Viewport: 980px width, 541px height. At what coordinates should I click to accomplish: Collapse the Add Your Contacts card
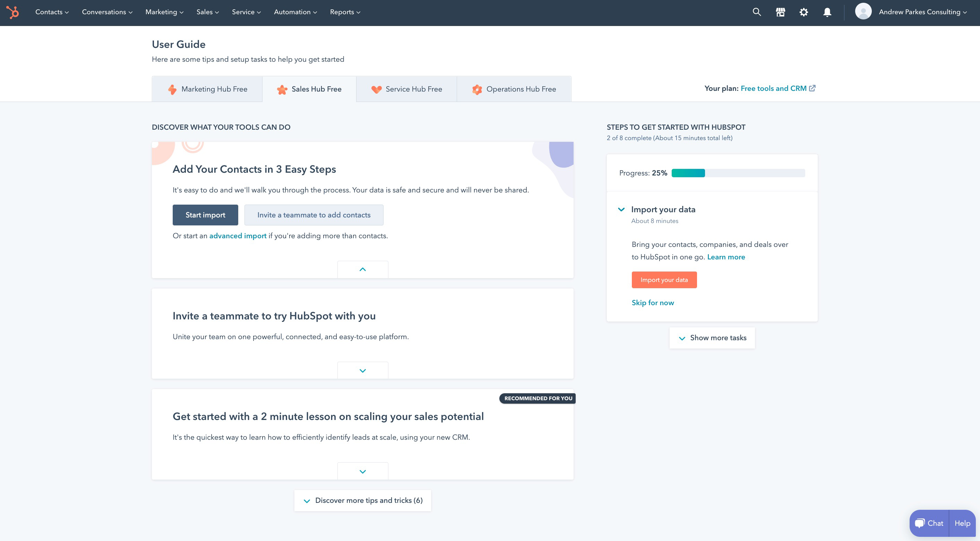point(362,269)
